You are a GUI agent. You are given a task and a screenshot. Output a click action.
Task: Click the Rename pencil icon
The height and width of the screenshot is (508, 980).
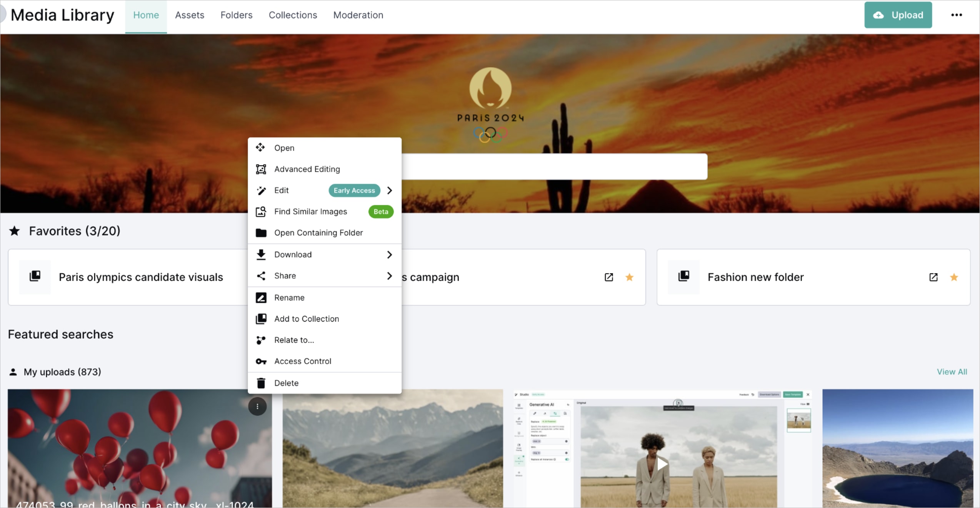click(261, 298)
